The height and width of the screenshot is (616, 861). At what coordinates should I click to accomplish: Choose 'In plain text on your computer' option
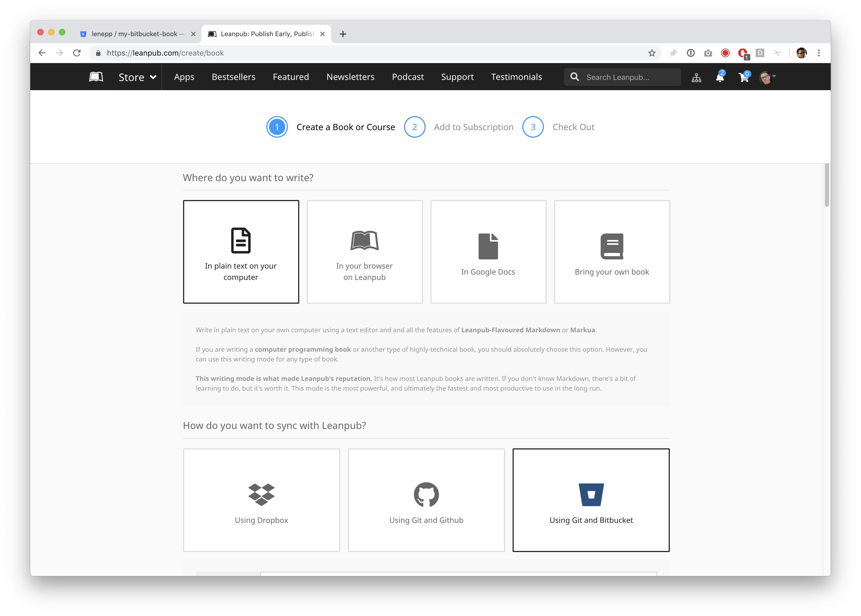tap(241, 252)
